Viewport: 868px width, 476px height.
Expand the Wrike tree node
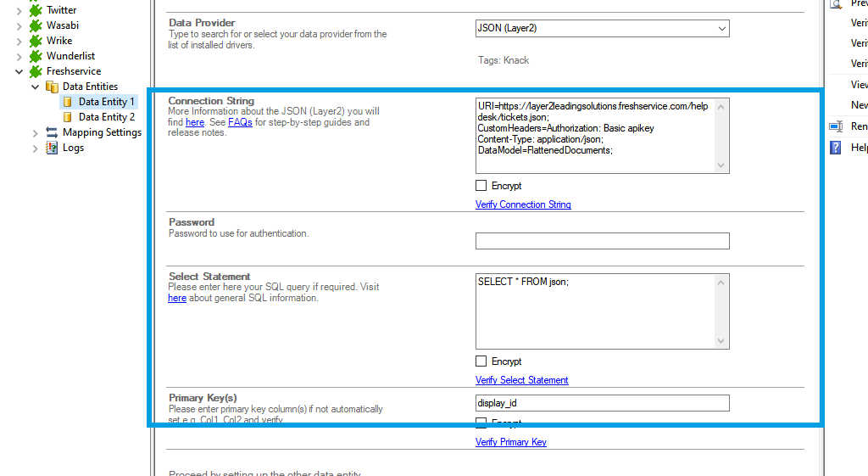coord(19,41)
